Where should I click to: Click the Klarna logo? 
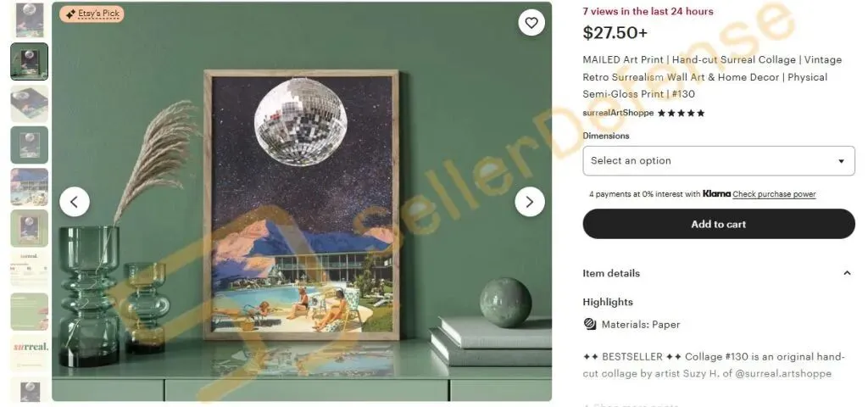click(x=716, y=194)
